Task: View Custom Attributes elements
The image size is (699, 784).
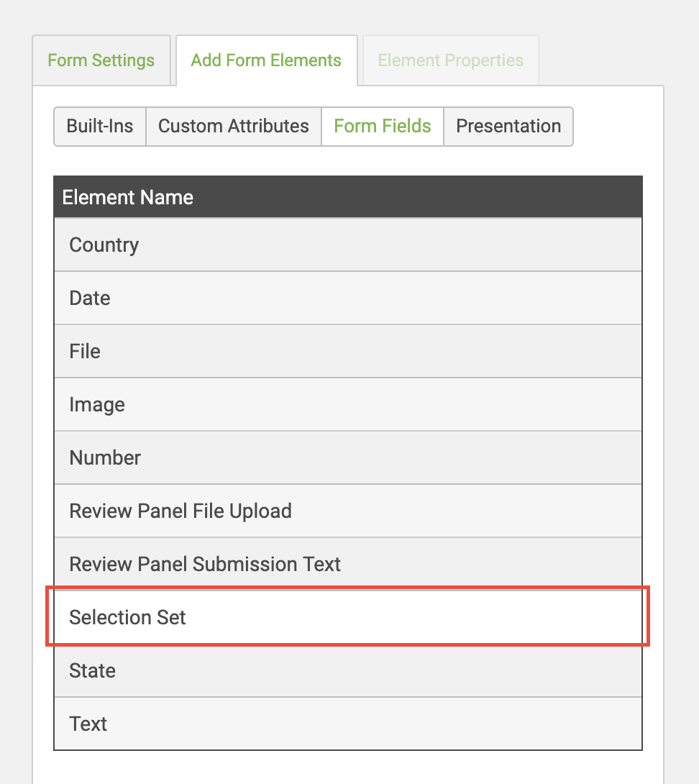Action: (x=233, y=127)
